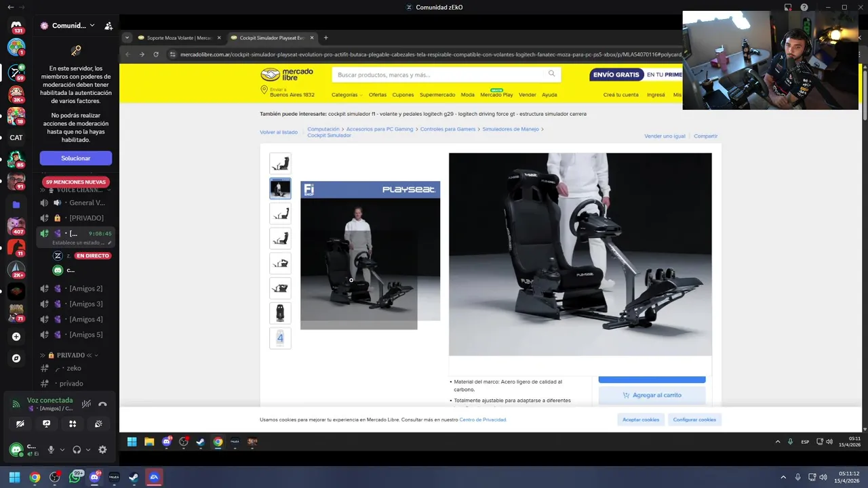868x488 pixels.
Task: Open Mercado Play menu item
Action: tap(496, 95)
